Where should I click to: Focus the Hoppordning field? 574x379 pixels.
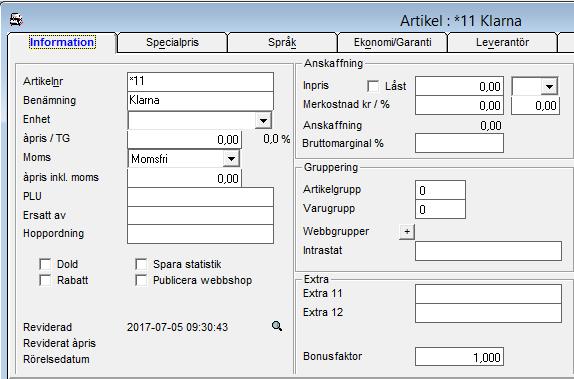[x=200, y=234]
